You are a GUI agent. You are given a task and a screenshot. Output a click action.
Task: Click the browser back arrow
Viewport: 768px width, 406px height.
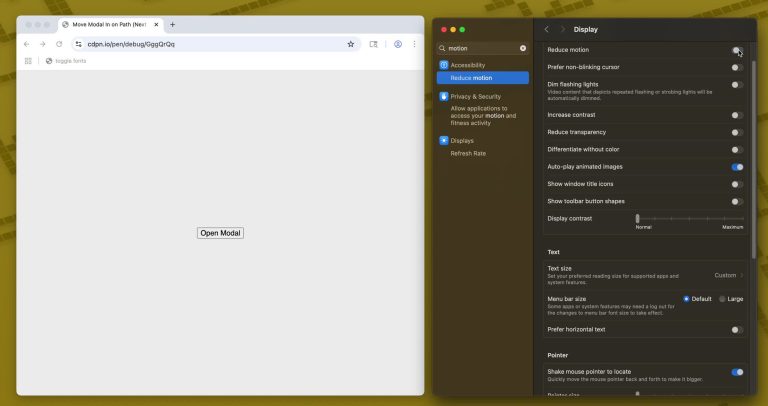pyautogui.click(x=27, y=44)
